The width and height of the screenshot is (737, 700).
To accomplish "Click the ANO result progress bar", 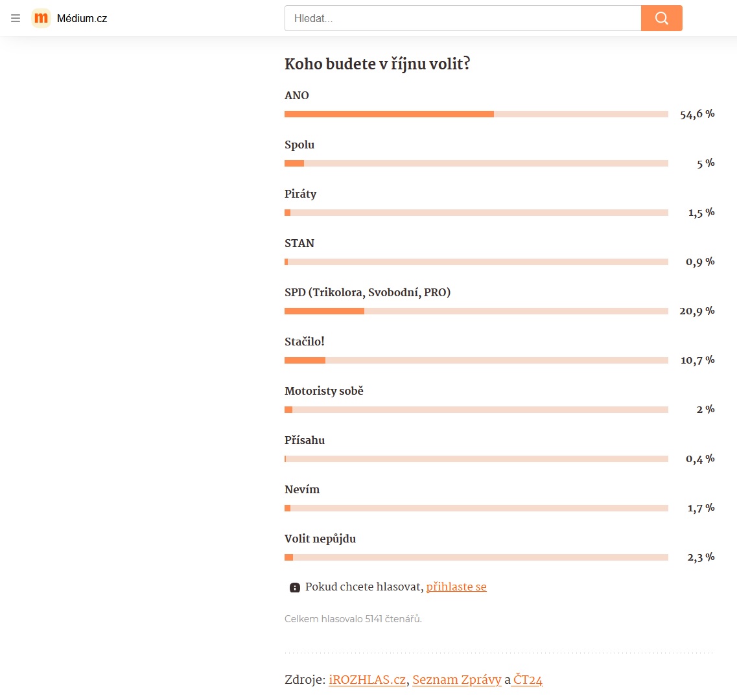I will [x=476, y=114].
